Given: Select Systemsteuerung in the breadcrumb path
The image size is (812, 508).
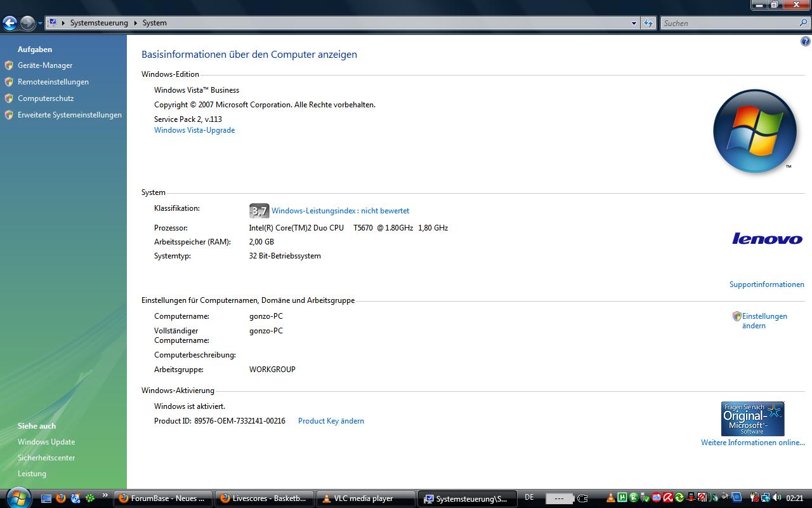Looking at the screenshot, I should 99,23.
